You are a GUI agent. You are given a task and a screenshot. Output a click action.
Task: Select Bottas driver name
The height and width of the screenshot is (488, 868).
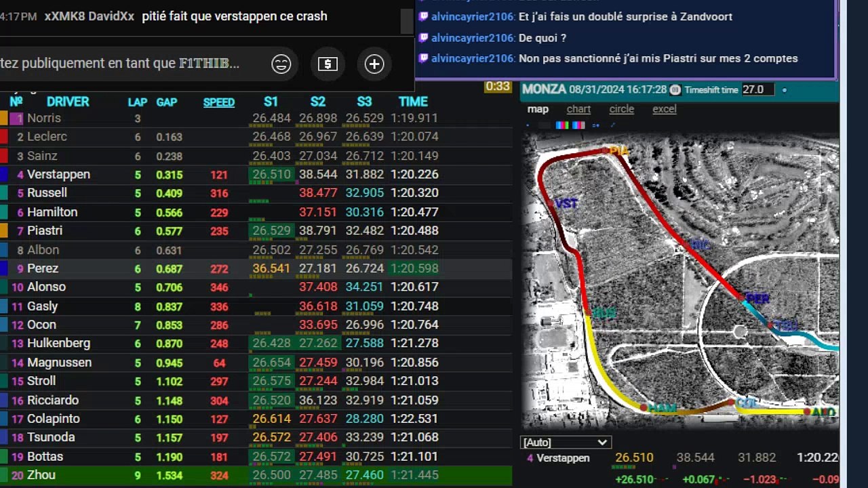click(x=45, y=457)
